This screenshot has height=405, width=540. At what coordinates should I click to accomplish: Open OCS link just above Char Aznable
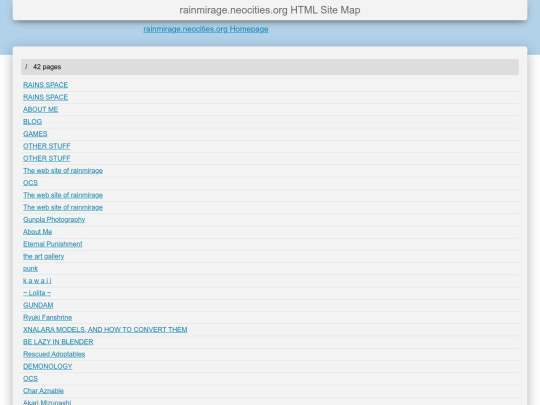(30, 378)
